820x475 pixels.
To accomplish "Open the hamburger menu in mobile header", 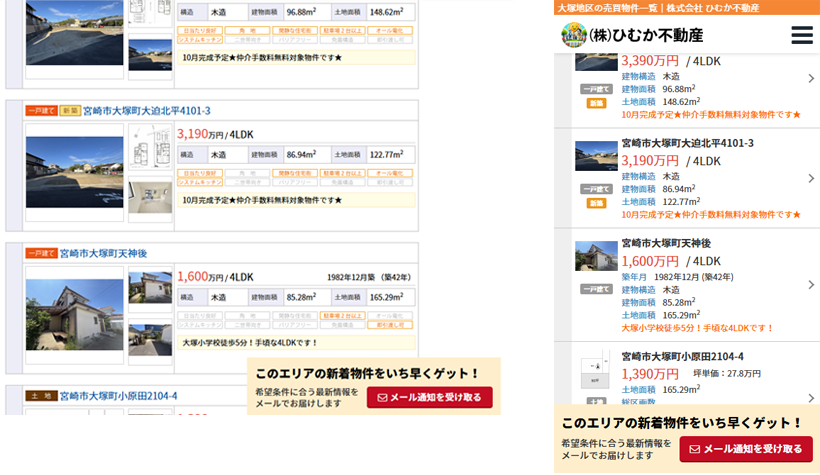I will (801, 35).
